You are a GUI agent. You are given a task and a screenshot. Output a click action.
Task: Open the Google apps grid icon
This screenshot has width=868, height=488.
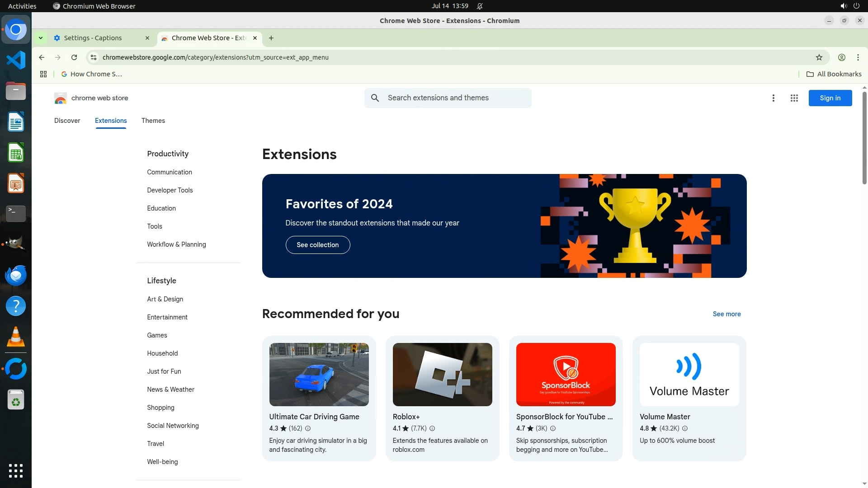click(794, 98)
